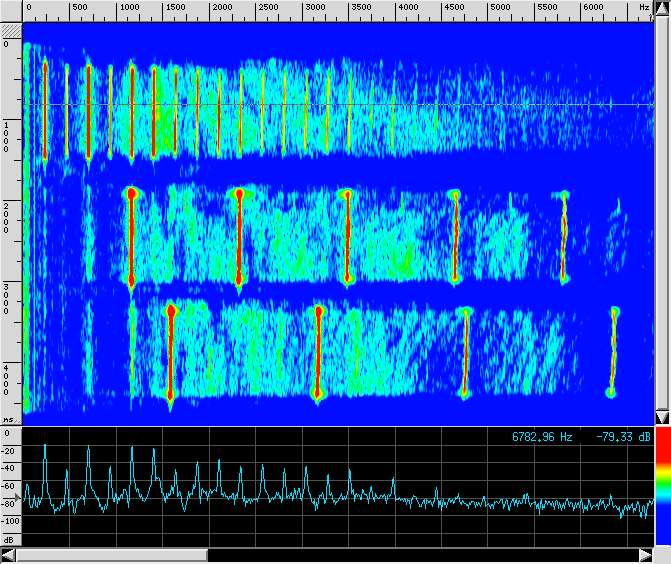Click the Hz unit label on frequency ruler
Viewport: 671px width, 564px height.
click(644, 7)
